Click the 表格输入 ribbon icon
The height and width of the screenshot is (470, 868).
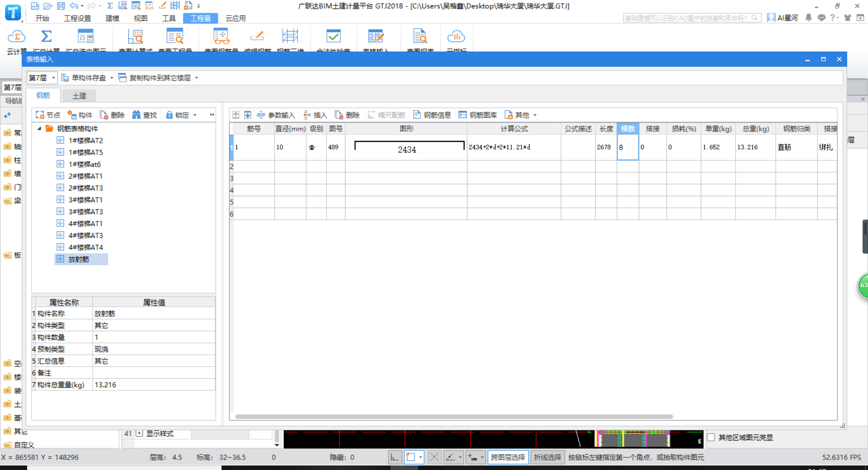[375, 37]
